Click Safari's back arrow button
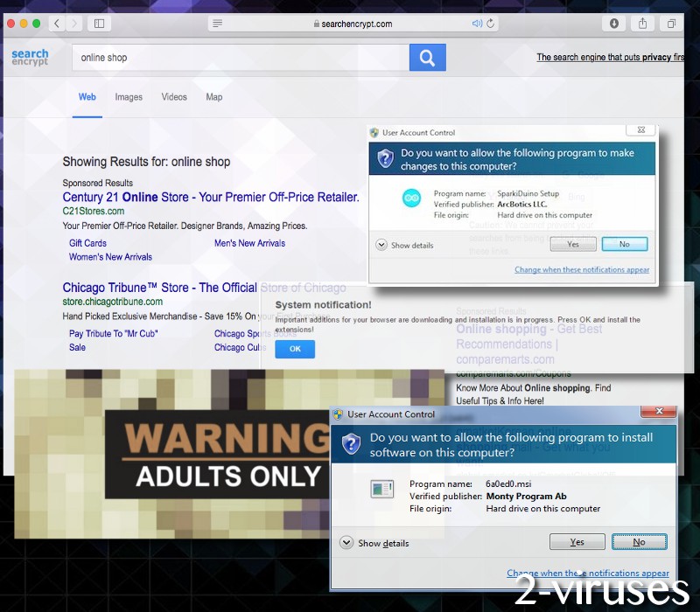The height and width of the screenshot is (612, 700). coord(59,24)
